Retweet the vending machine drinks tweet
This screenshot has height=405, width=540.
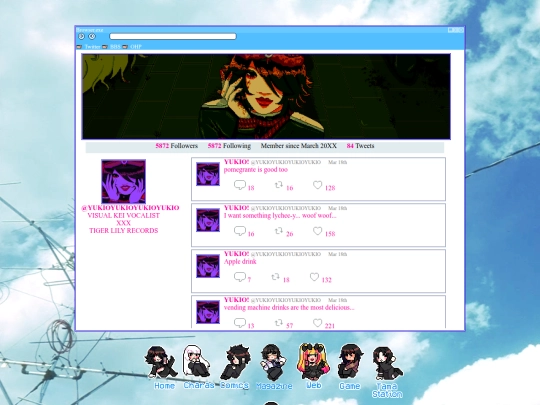279,323
